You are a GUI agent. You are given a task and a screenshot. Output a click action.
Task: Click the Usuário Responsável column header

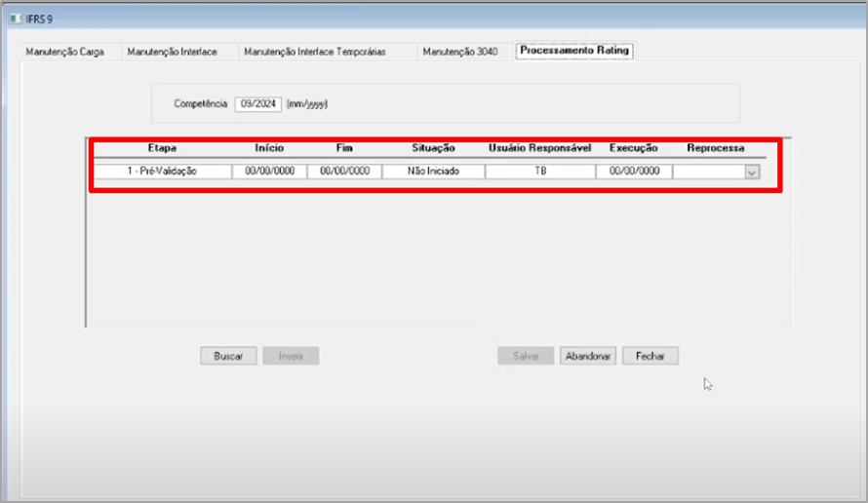539,148
